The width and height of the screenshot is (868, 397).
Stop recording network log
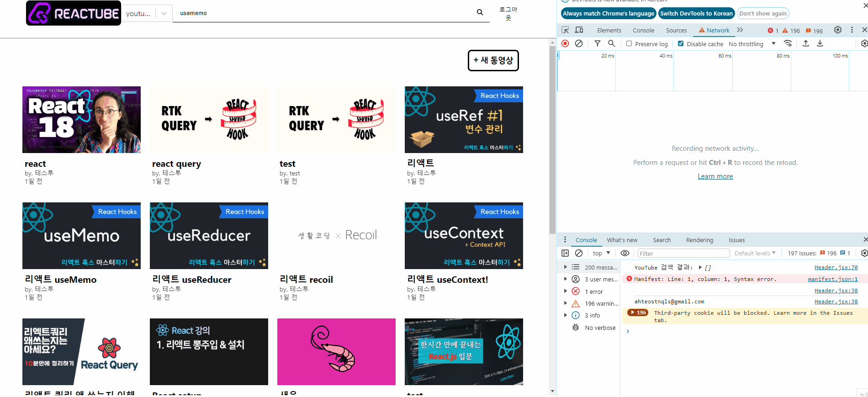[x=565, y=43]
